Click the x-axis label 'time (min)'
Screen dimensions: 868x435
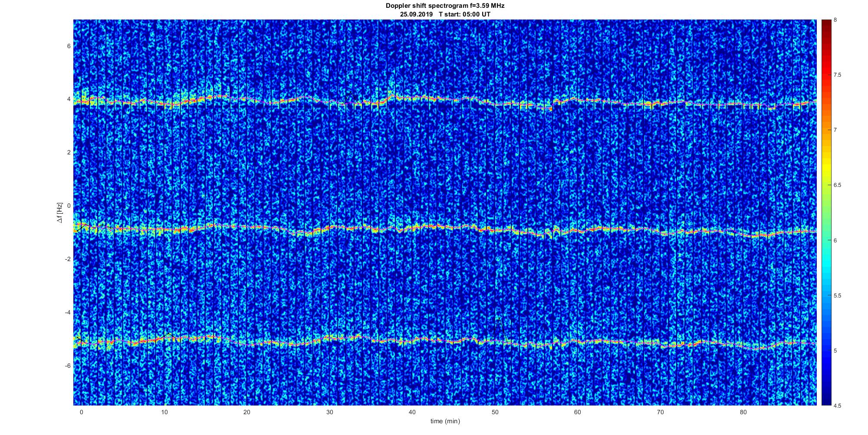tap(445, 421)
